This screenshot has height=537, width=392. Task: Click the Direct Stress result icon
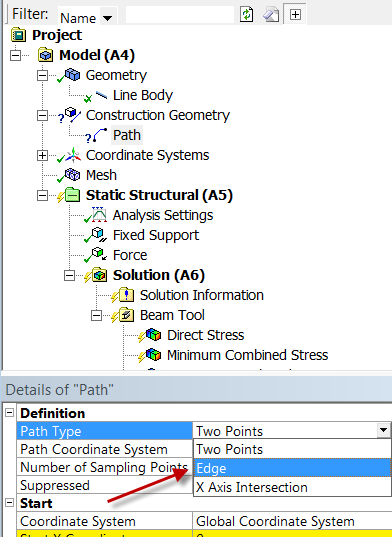(153, 335)
